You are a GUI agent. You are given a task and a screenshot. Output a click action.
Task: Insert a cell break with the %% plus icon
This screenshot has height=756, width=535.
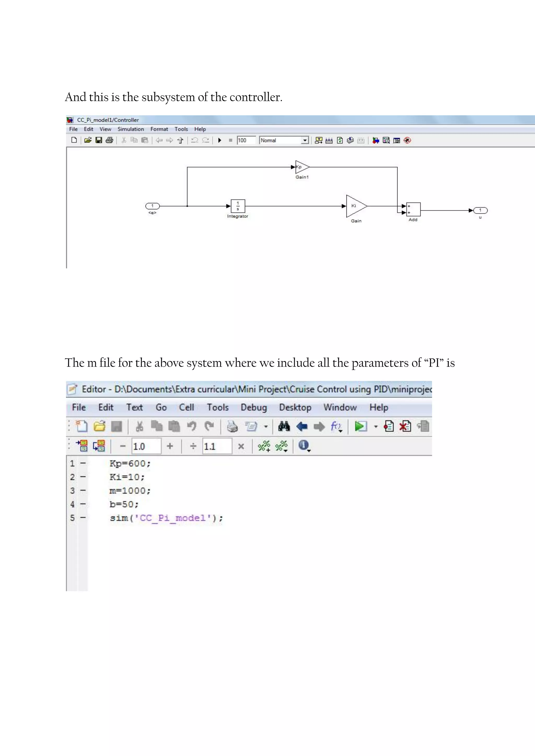(x=264, y=446)
